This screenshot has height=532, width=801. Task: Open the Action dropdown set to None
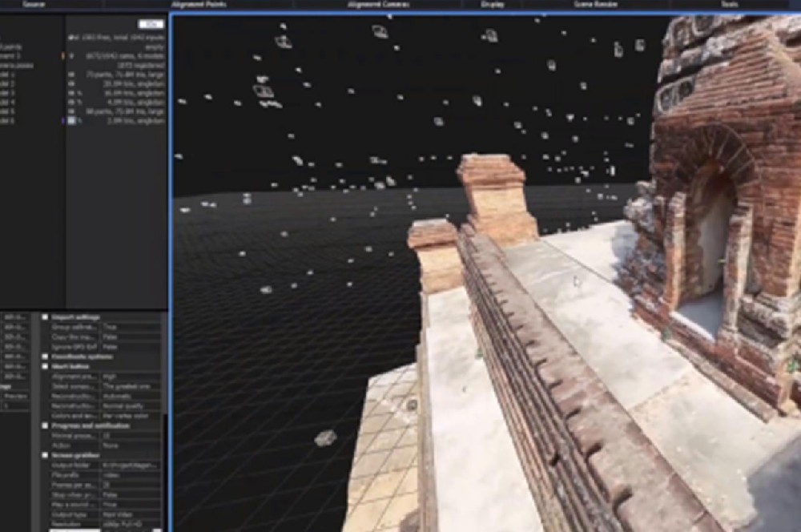(x=131, y=445)
